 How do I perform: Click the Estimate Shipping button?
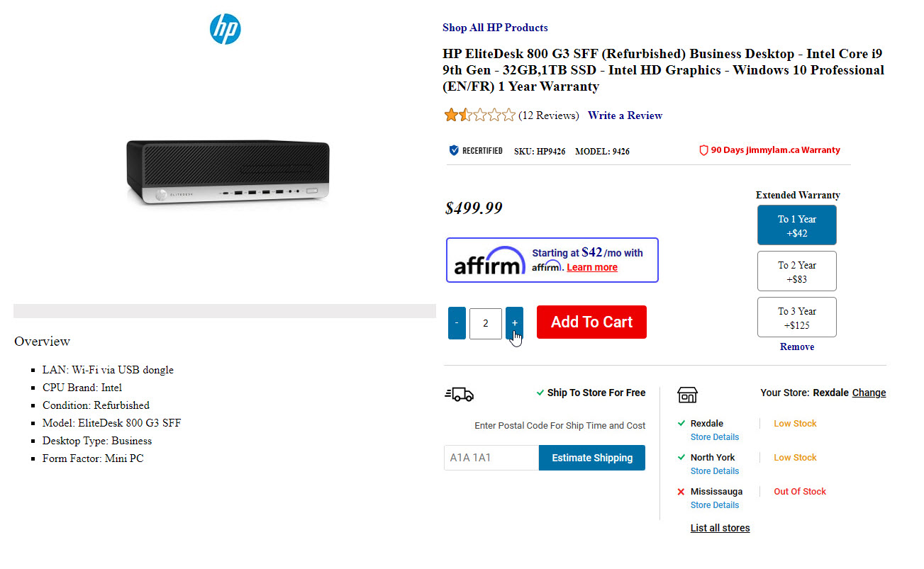(x=591, y=458)
